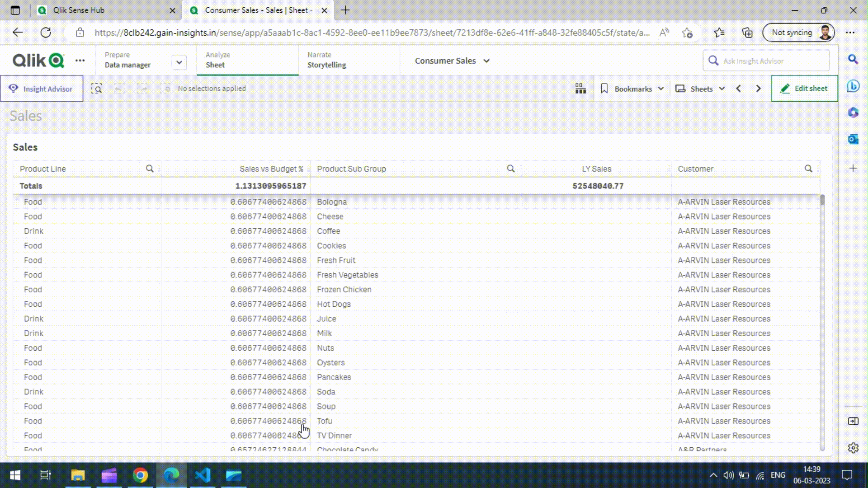Click the Ask Insight Advisor search field

(766, 61)
